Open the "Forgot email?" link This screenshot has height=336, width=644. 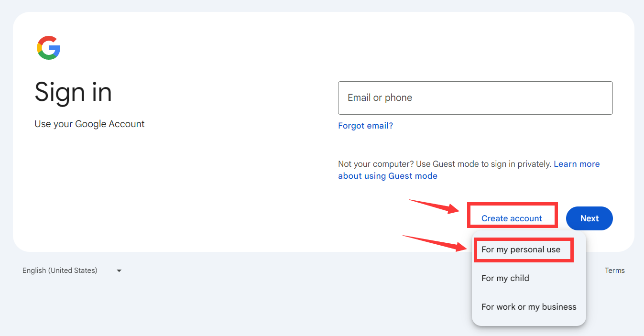click(x=365, y=126)
